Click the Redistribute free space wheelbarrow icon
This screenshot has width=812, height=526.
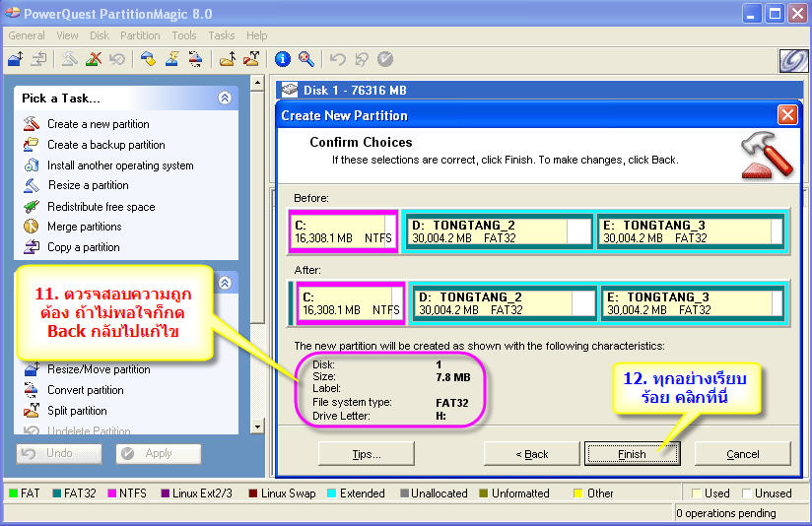[32, 207]
